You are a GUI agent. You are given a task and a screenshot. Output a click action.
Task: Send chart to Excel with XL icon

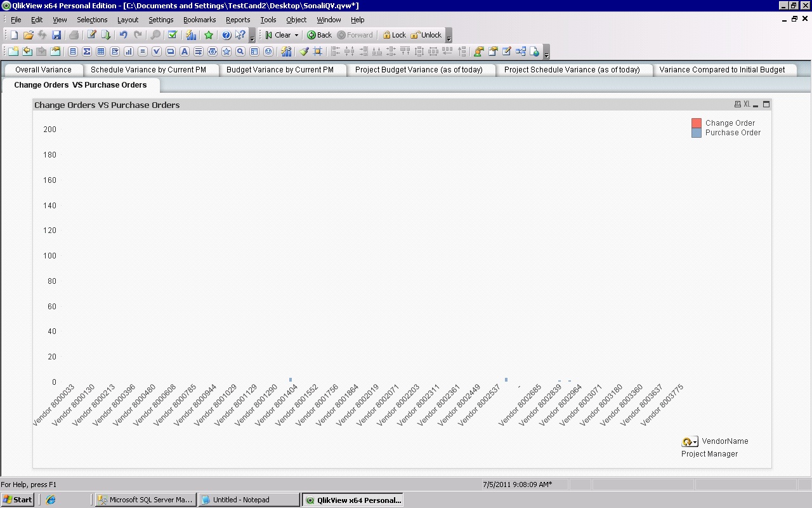point(747,105)
